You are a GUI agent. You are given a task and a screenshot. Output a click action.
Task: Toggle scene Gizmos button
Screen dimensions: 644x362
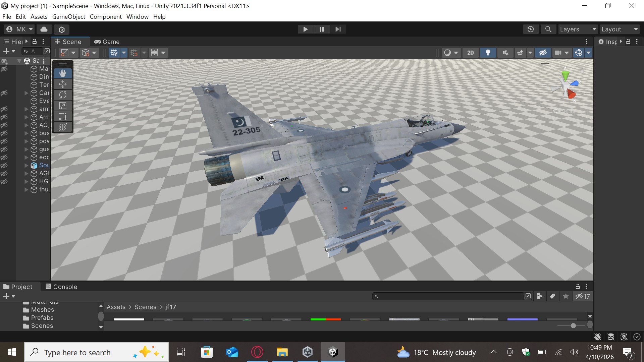[x=579, y=53]
